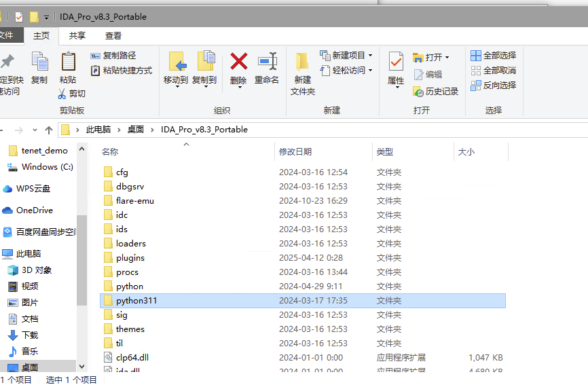This screenshot has width=588, height=387.
Task: Click the Up directory arrow
Action: pos(49,130)
